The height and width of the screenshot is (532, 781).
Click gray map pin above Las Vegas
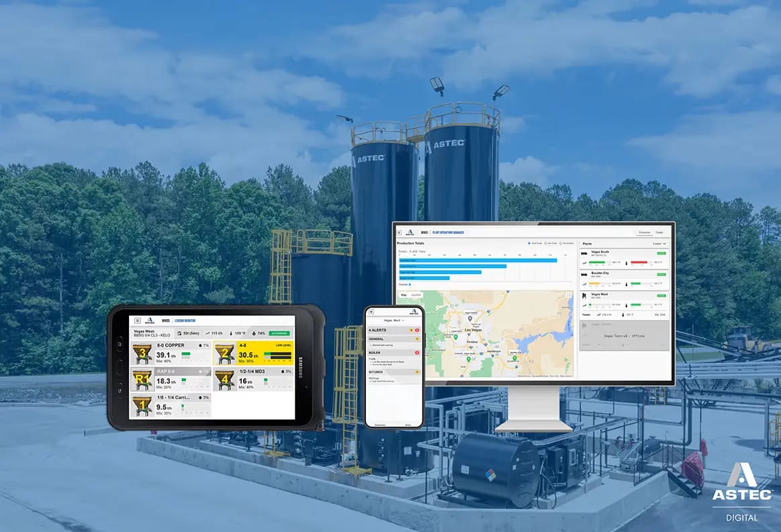tap(470, 318)
